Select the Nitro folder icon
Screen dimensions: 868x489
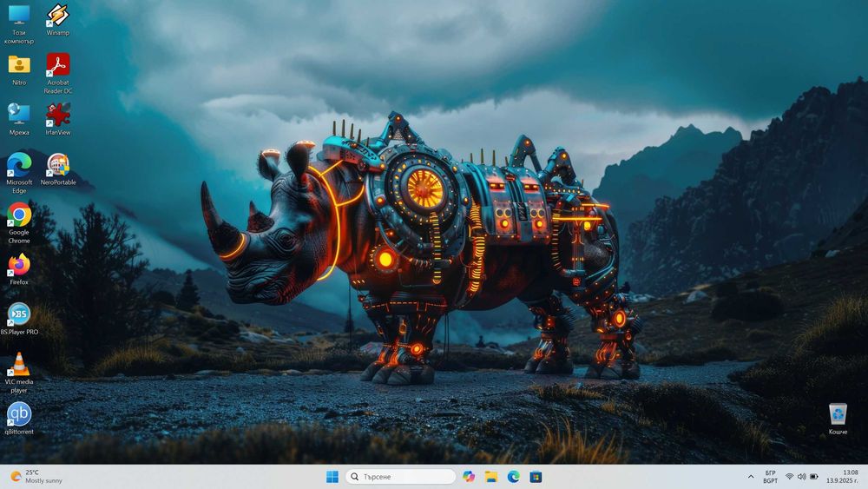[x=19, y=69]
